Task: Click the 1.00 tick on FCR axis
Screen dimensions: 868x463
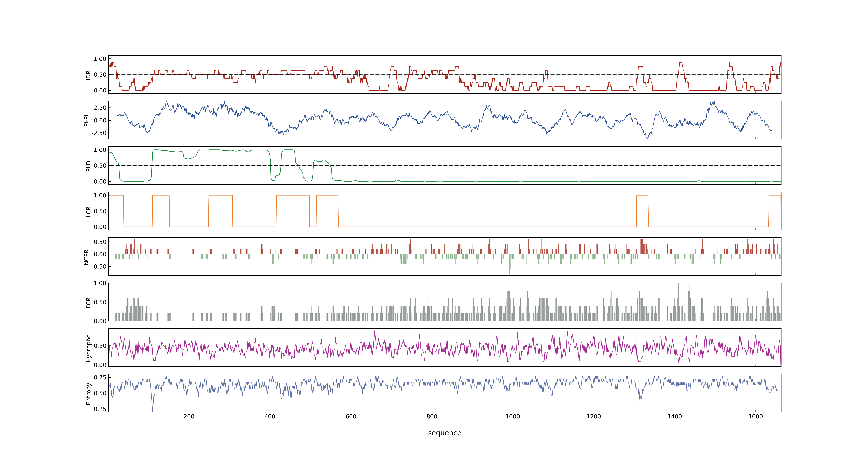Action: [x=100, y=283]
